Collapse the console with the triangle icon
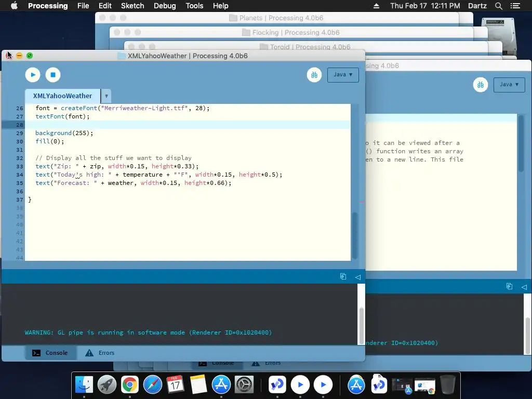The height and width of the screenshot is (399, 532). (x=357, y=277)
